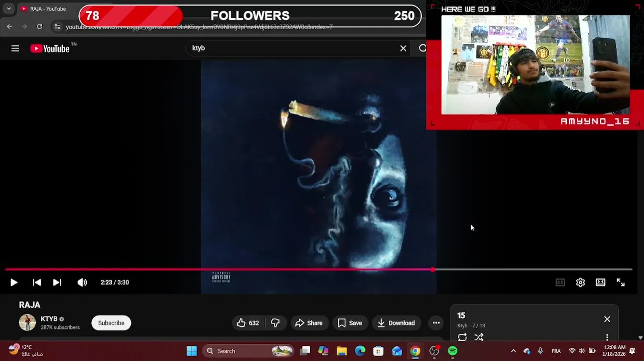Save the video to a playlist
644x361 pixels.
(350, 323)
